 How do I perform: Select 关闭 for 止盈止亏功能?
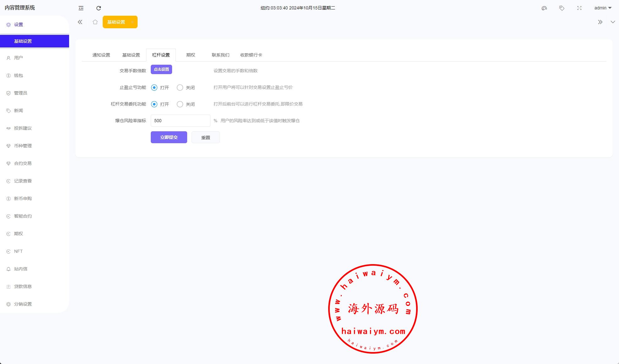(x=180, y=88)
